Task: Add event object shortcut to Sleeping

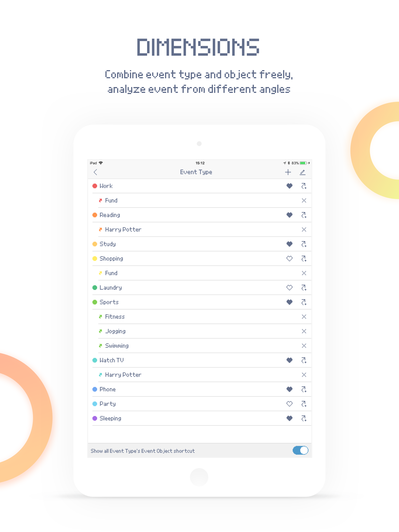Action: coord(304,418)
